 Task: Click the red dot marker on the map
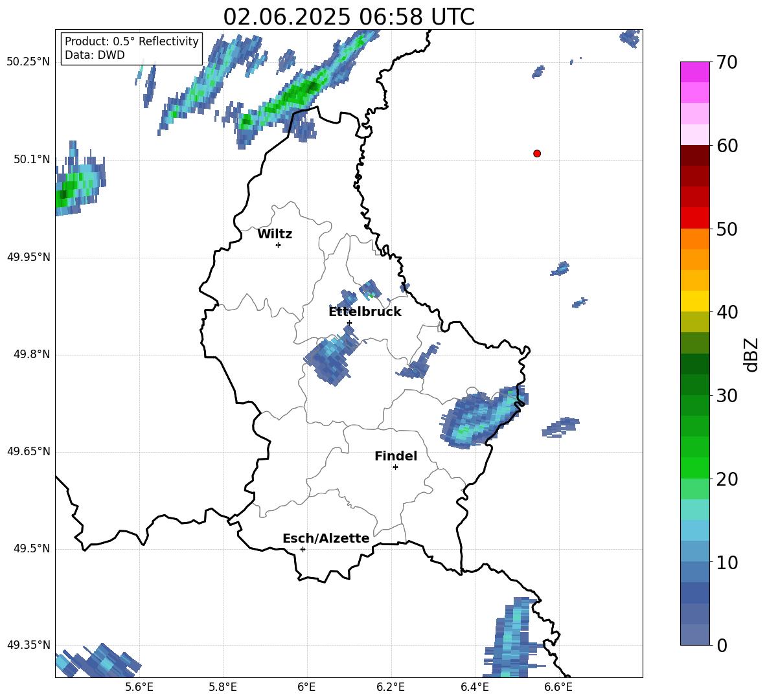537,153
